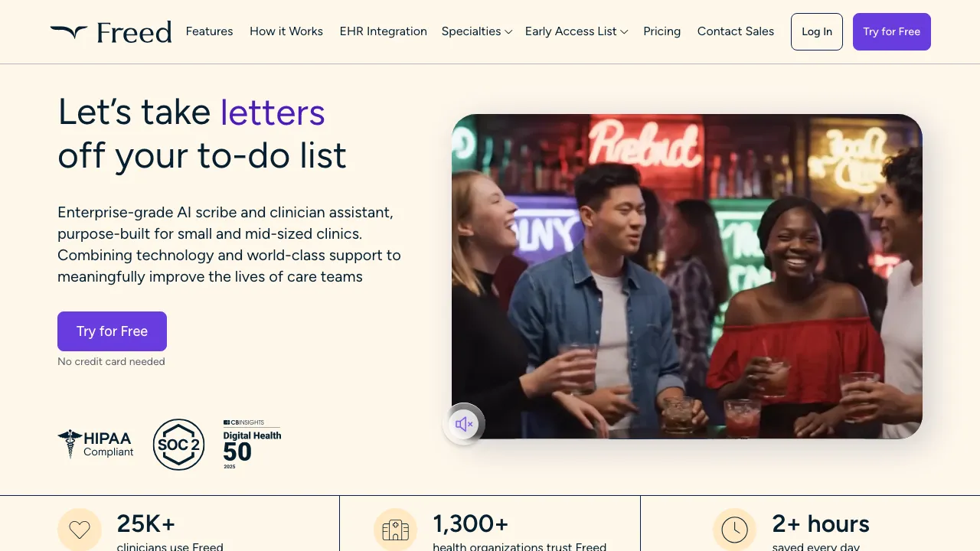
Task: Open the Features menu item
Action: (x=209, y=31)
